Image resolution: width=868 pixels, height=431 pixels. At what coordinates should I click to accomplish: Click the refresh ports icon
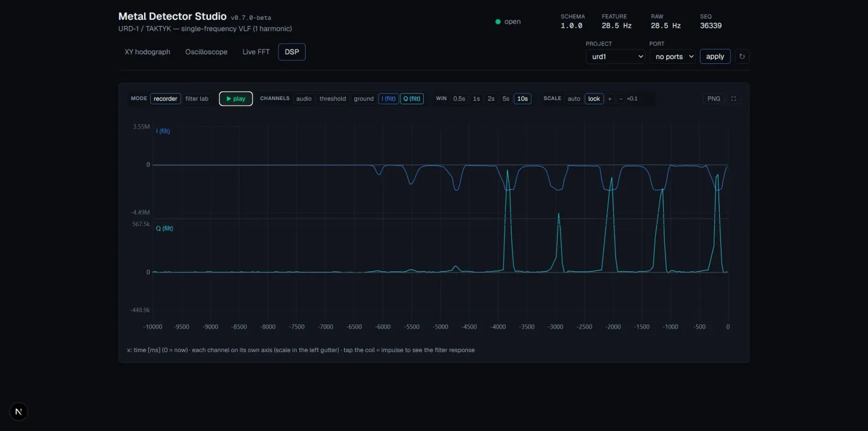pyautogui.click(x=742, y=57)
